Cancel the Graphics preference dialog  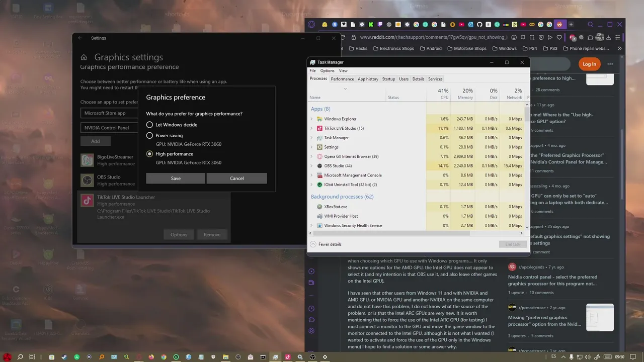coord(236,178)
